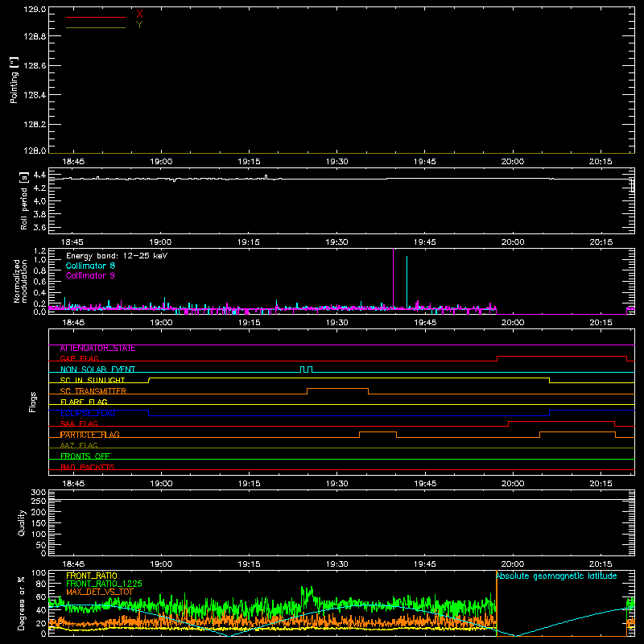Click the Collimator 8 legend entry

pyautogui.click(x=90, y=266)
